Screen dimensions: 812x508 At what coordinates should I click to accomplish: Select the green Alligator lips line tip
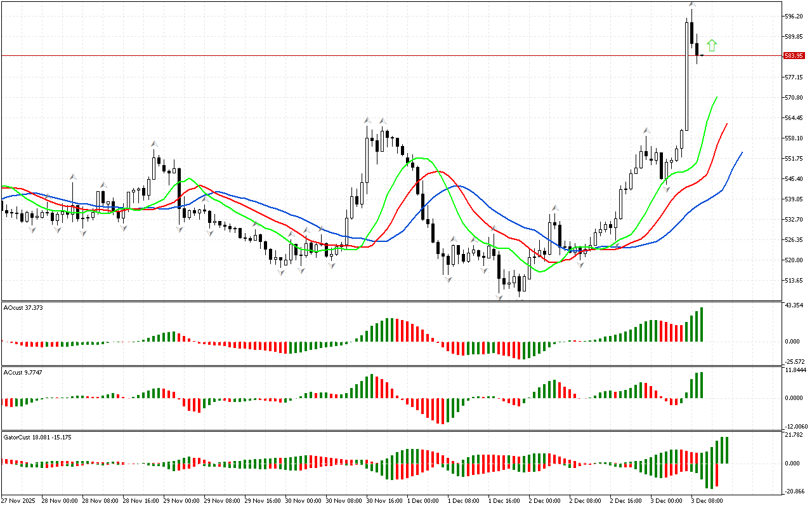coord(716,98)
